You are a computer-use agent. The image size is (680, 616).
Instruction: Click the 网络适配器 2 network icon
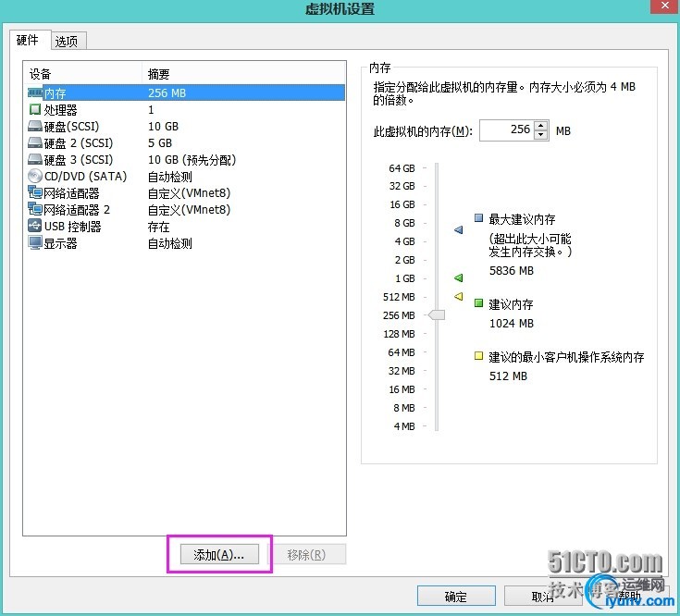pos(35,209)
